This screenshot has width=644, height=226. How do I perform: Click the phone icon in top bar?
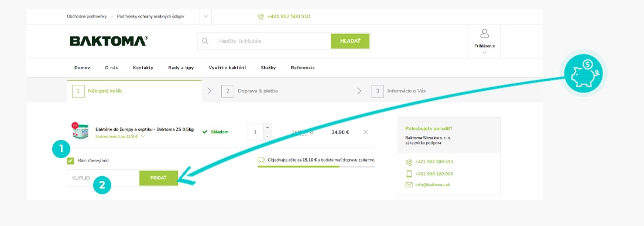(261, 17)
